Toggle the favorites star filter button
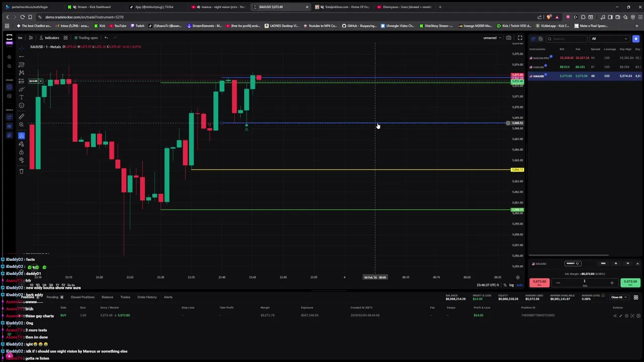Screen dimensions: 644x362 pos(636,39)
